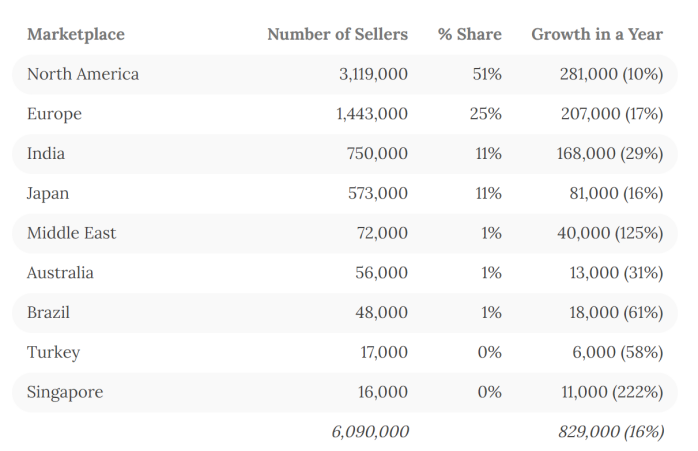Select the India row label
Image resolution: width=698 pixels, height=451 pixels.
[46, 154]
